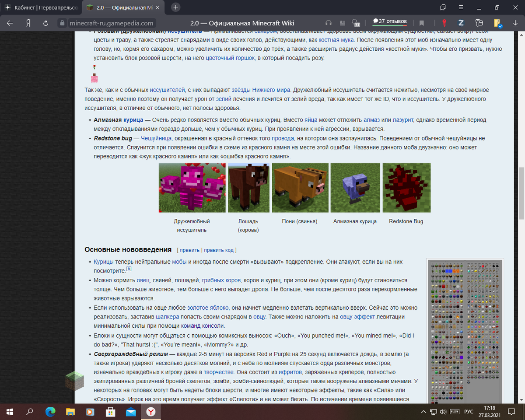Open the Лошадь (корова) thumbnail
This screenshot has width=525, height=420.
[x=248, y=188]
